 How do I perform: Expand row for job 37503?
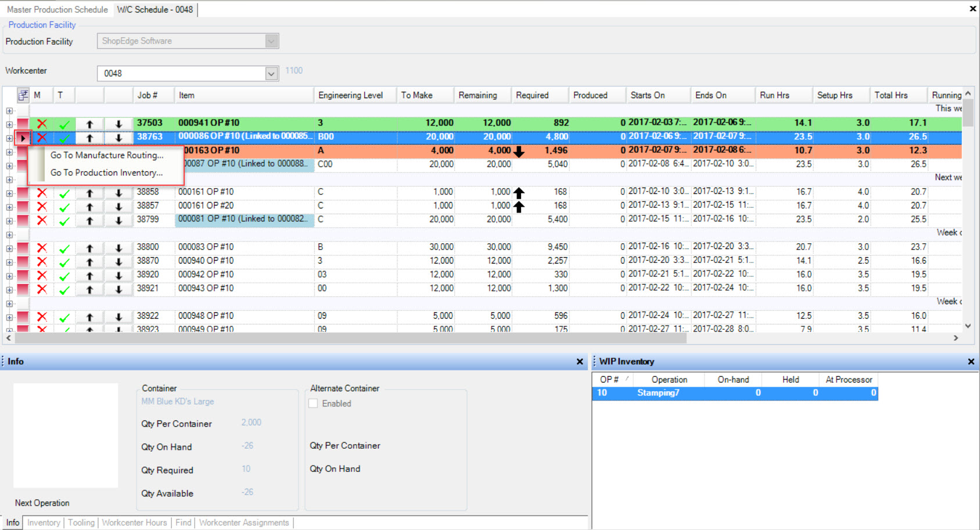9,124
